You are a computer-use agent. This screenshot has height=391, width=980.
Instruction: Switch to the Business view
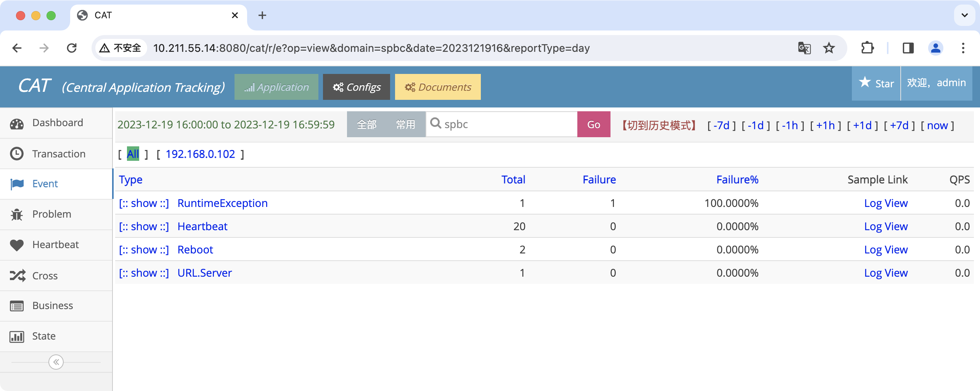53,305
